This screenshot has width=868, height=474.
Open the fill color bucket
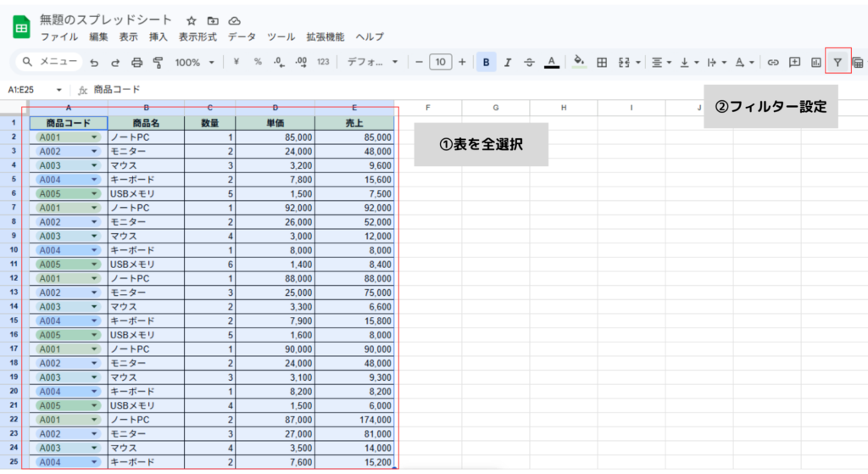[579, 62]
